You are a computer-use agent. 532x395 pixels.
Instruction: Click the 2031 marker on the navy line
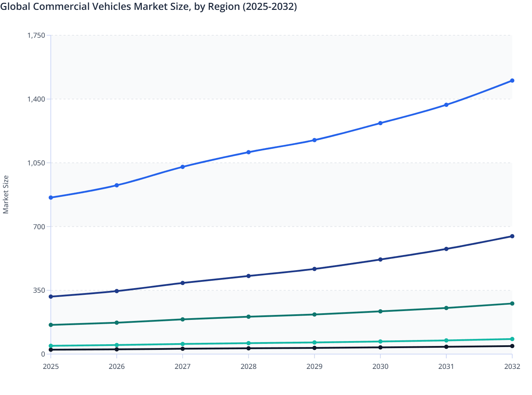pos(446,249)
